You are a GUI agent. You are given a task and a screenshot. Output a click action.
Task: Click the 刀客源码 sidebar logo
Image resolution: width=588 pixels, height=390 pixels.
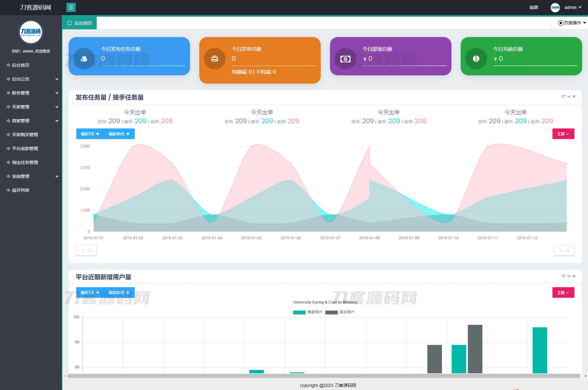(x=31, y=32)
